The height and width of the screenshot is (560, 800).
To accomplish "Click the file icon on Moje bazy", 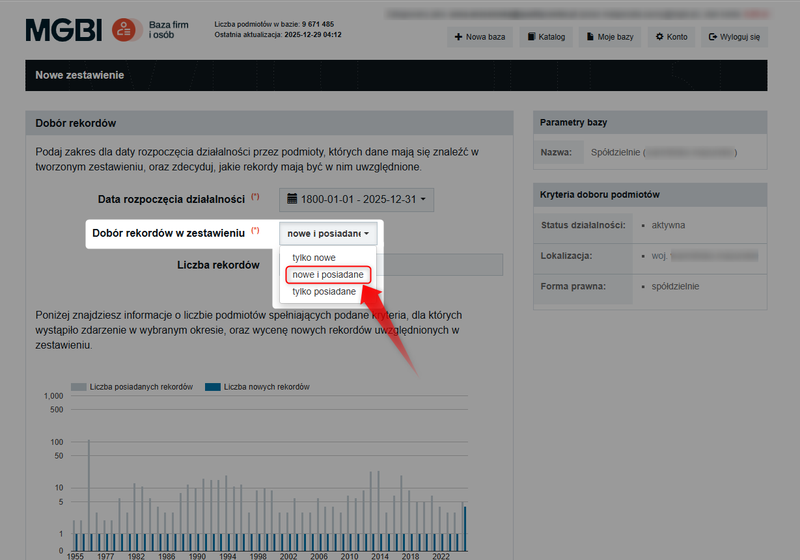I will [591, 37].
